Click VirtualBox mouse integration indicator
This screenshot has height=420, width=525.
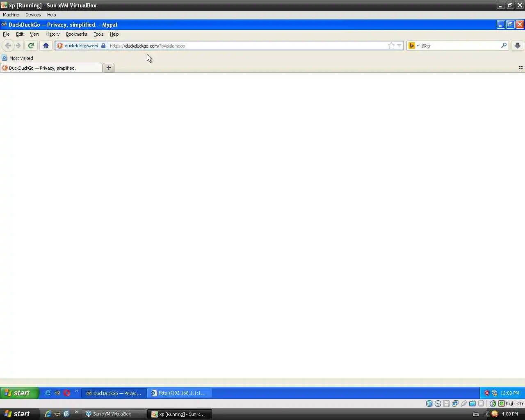pyautogui.click(x=493, y=404)
